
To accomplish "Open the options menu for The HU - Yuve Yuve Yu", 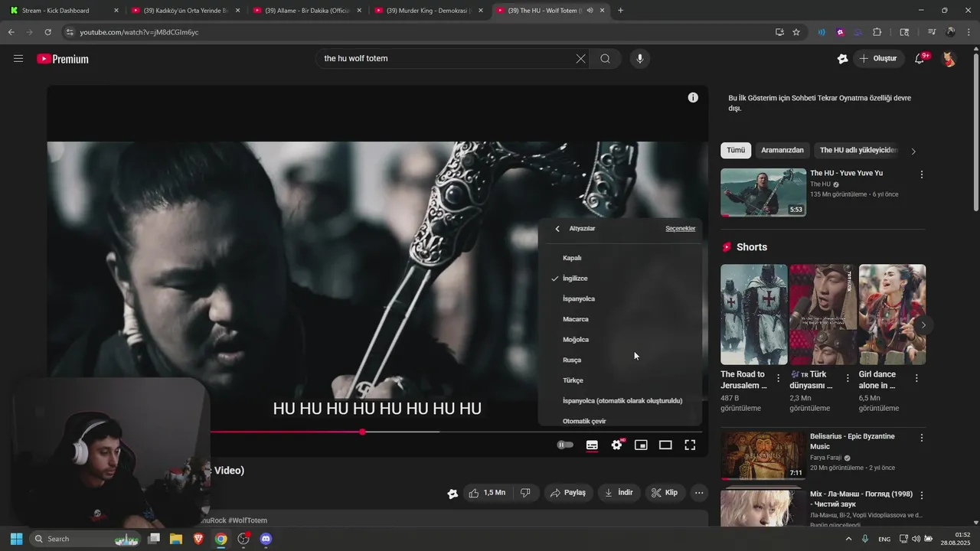I will pyautogui.click(x=922, y=174).
